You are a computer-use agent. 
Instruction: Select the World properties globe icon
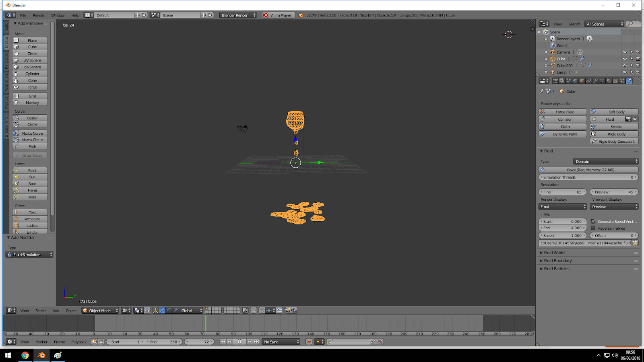click(575, 80)
